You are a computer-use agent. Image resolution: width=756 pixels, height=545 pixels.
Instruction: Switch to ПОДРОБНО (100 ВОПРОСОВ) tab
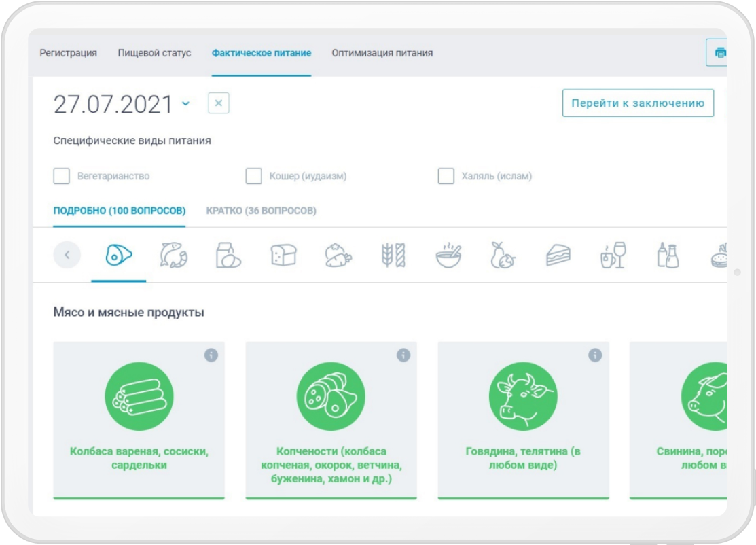(119, 211)
